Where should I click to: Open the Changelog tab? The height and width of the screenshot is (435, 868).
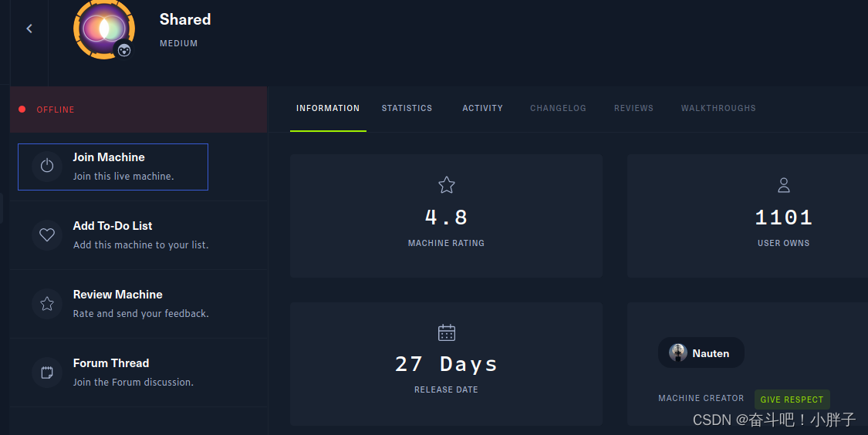(558, 109)
